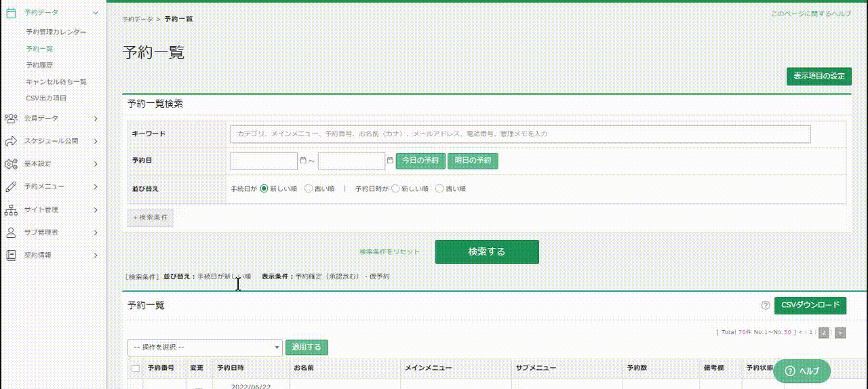Image resolution: width=868 pixels, height=389 pixels.
Task: Select 手続日が 古い順 radio button
Action: 309,189
